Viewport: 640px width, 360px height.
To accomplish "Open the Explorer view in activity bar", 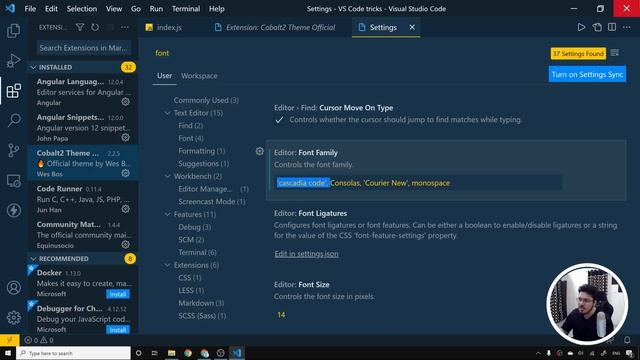I will pos(13,31).
